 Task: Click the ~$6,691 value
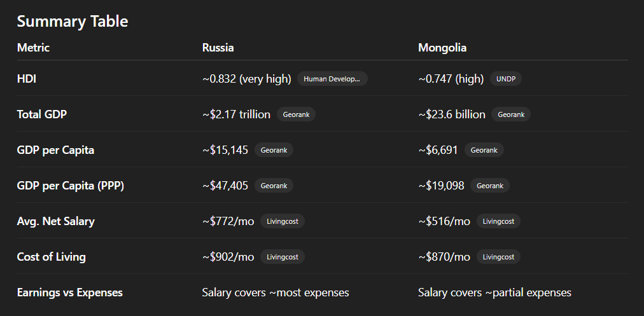(438, 150)
